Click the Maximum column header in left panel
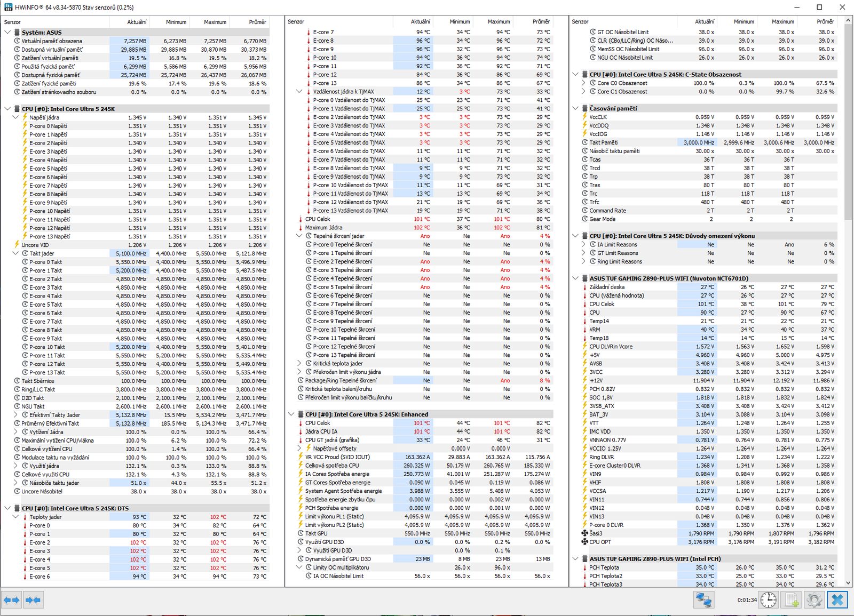The width and height of the screenshot is (854, 616). pyautogui.click(x=215, y=22)
